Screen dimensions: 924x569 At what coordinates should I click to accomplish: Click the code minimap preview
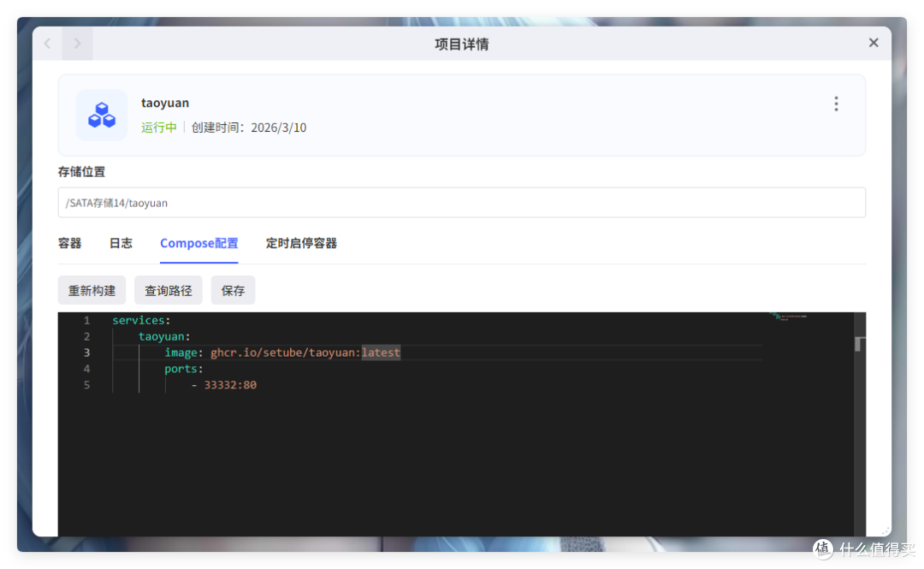788,317
